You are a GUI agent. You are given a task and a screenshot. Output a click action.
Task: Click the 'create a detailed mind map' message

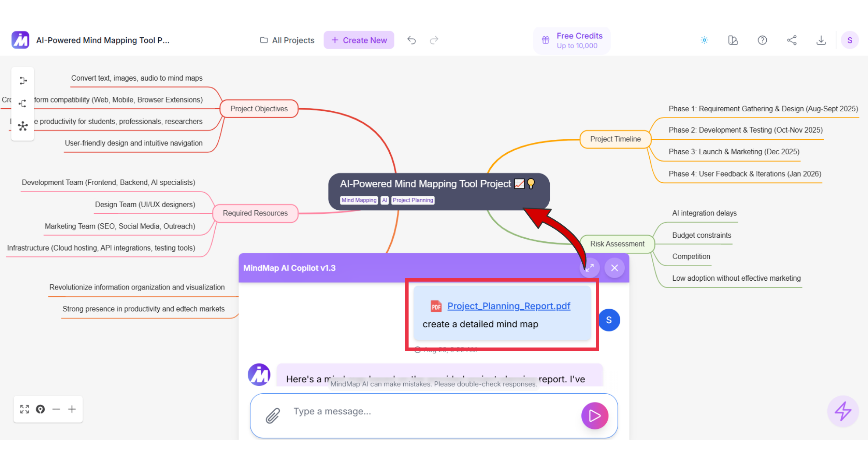(480, 324)
